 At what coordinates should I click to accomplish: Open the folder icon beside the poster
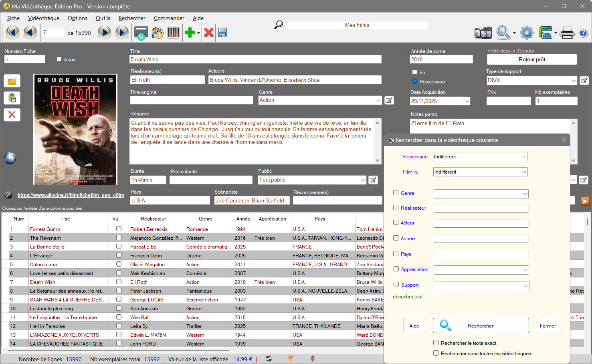[x=12, y=81]
